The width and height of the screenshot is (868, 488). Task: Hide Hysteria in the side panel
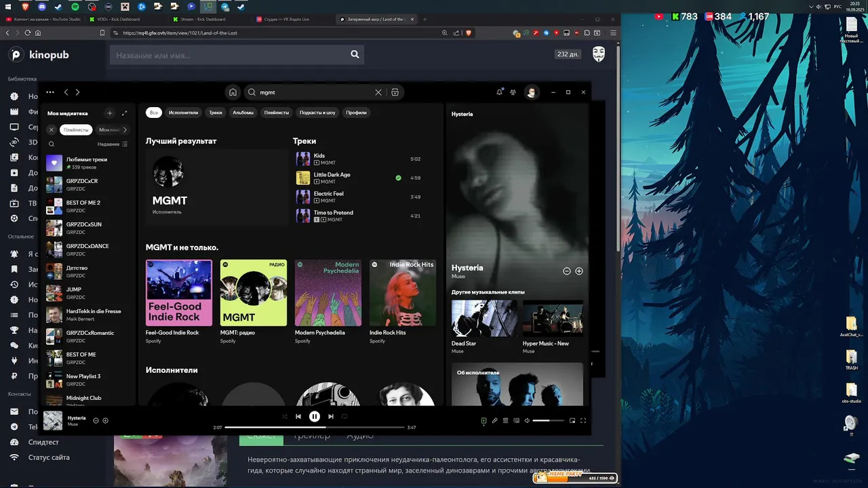pos(567,271)
